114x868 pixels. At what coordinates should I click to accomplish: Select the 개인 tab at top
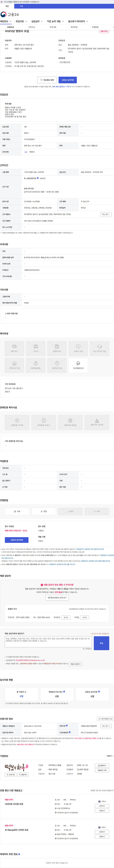(7, 6)
